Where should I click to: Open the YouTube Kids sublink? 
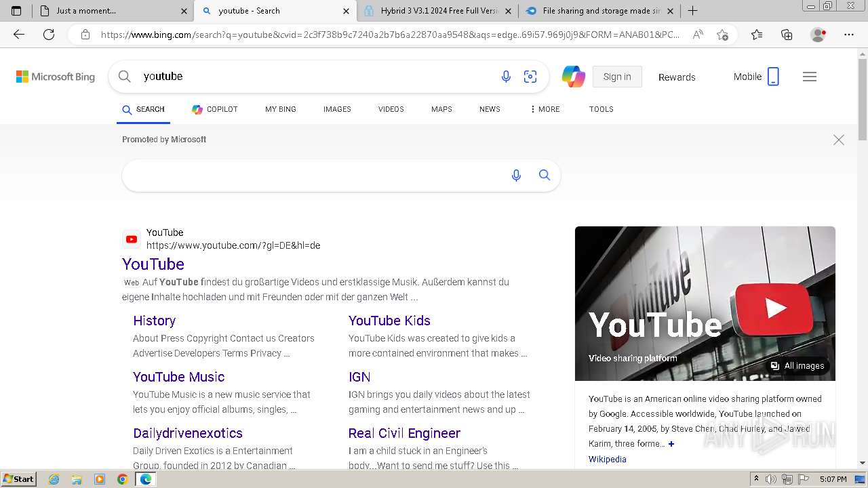pyautogui.click(x=389, y=321)
